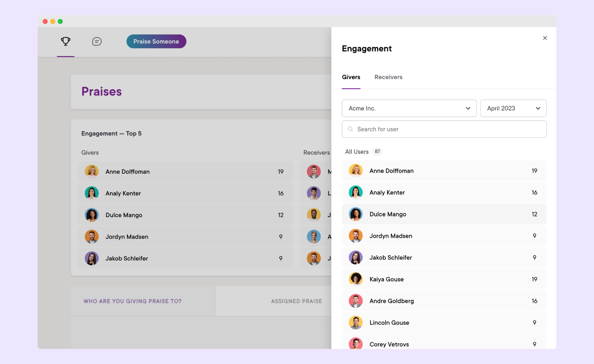The height and width of the screenshot is (364, 594).
Task: Open Corey Vetrovs user row
Action: [x=444, y=343]
